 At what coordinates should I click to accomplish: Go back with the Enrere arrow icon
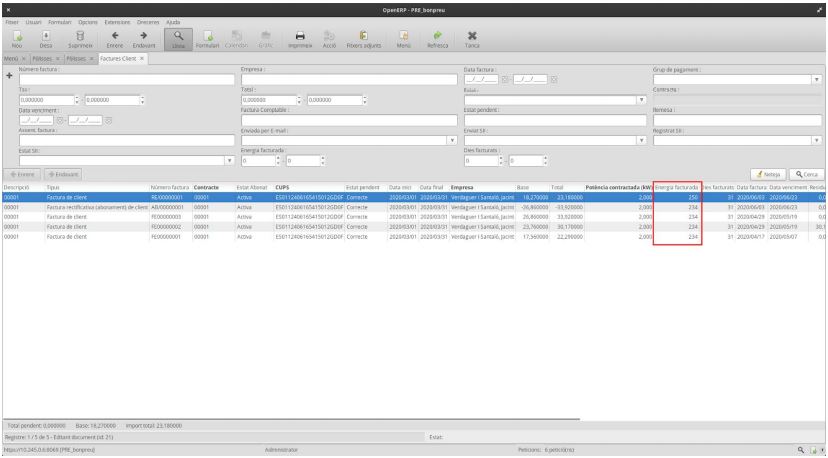[115, 37]
